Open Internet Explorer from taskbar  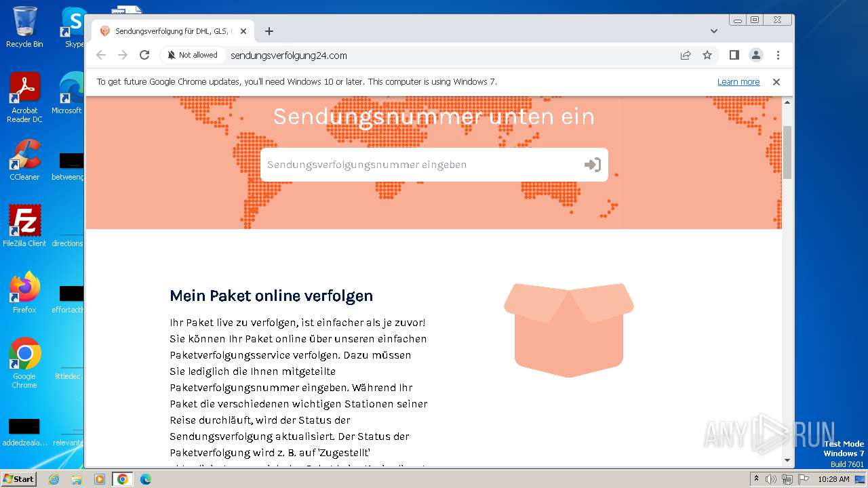pyautogui.click(x=54, y=479)
